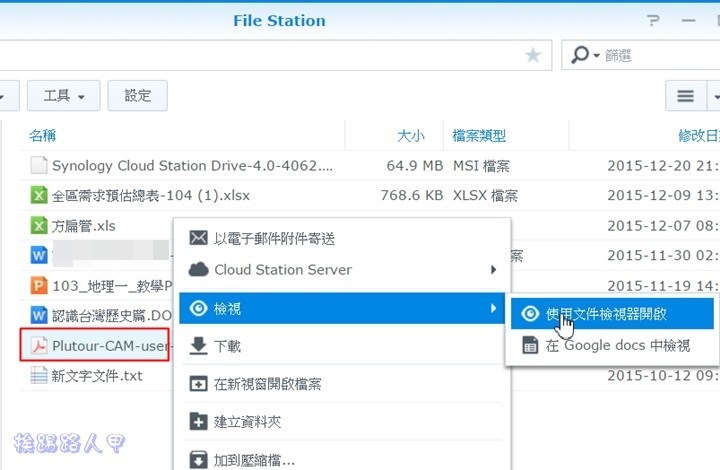
Task: Open the 工具 dropdown button
Action: click(x=64, y=96)
